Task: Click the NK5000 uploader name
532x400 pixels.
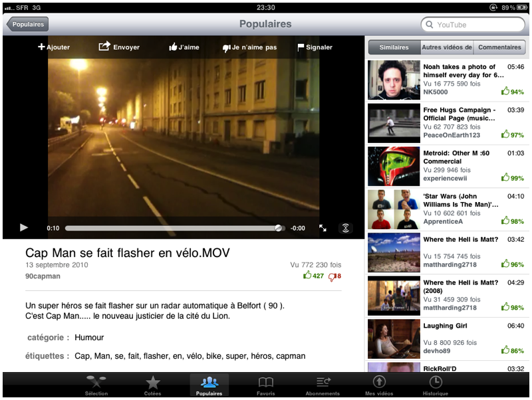Action: (x=436, y=92)
